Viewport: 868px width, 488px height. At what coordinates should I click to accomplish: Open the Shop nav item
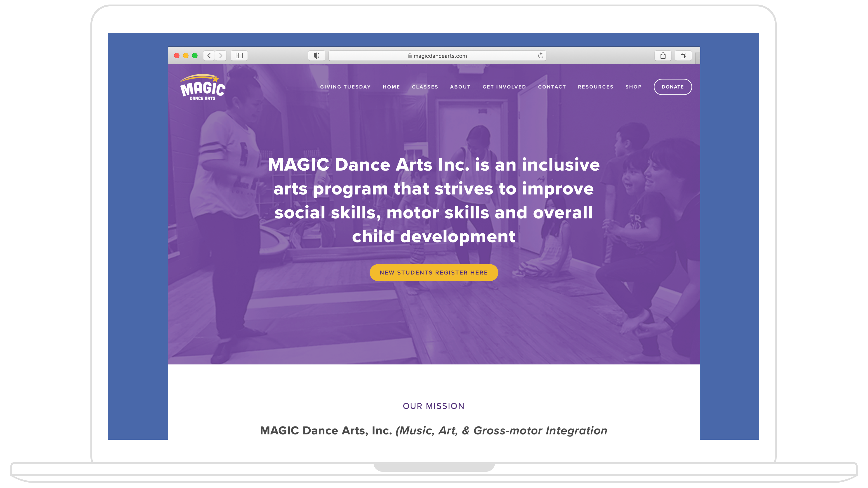click(633, 87)
